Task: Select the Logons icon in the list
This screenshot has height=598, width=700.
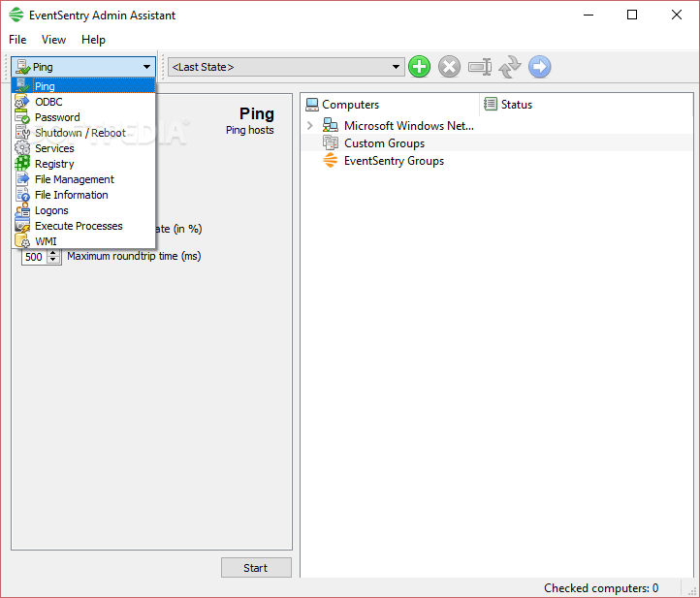Action: point(22,210)
